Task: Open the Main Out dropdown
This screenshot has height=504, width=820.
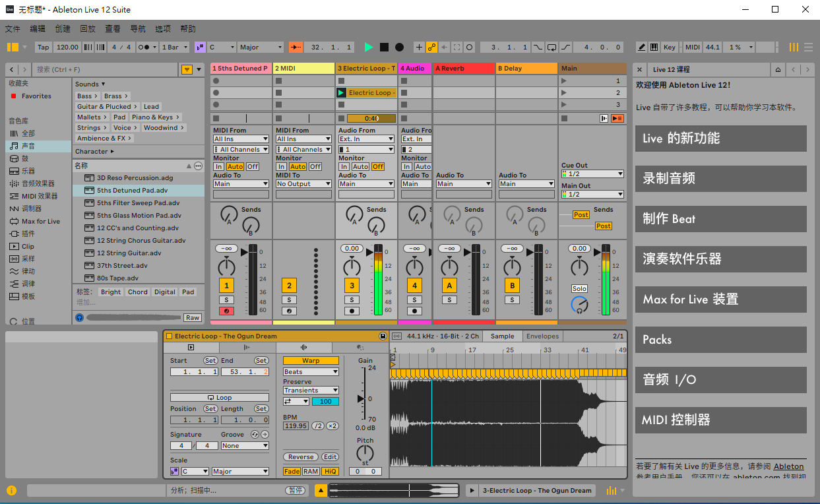Action: (592, 195)
